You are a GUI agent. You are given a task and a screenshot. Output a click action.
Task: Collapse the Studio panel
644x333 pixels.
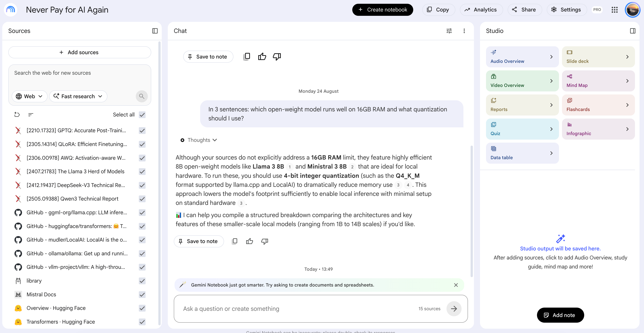point(633,31)
